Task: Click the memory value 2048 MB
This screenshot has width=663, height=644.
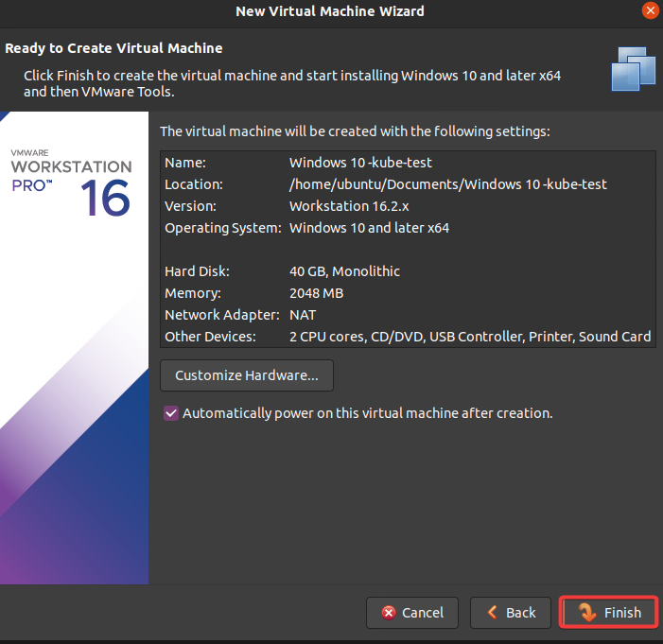Action: pos(316,293)
